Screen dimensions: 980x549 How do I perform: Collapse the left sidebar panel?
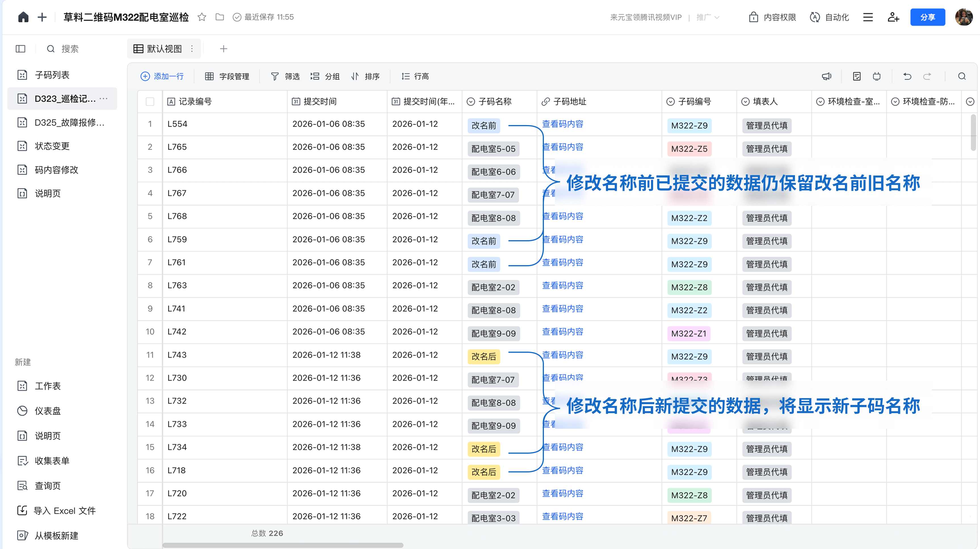(x=20, y=49)
